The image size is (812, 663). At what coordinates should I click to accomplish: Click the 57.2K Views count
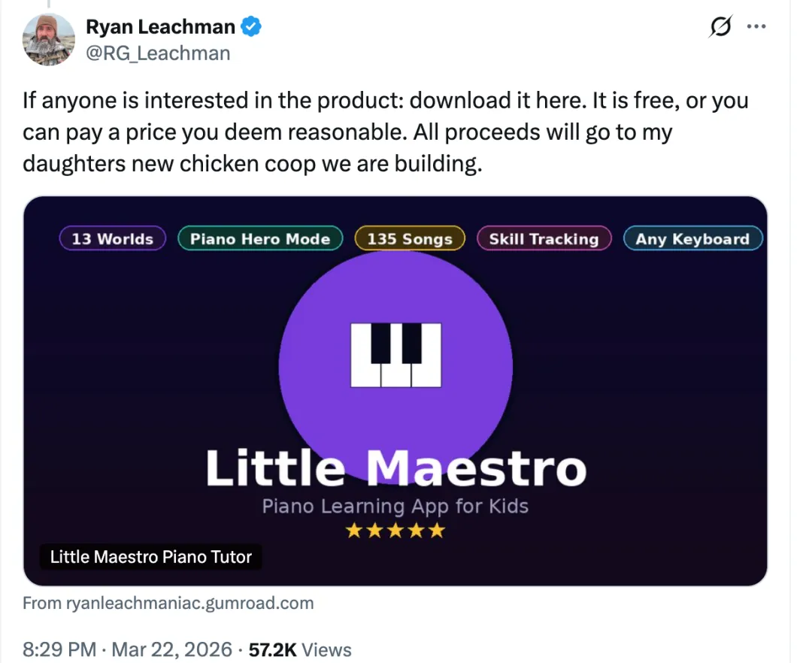click(300, 649)
